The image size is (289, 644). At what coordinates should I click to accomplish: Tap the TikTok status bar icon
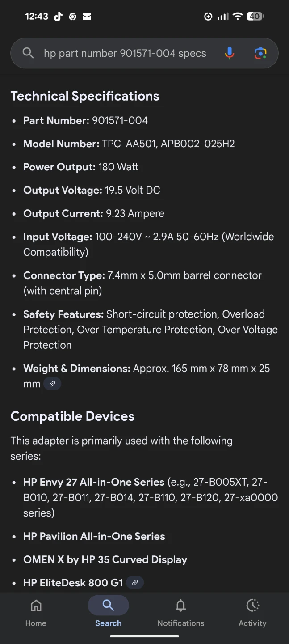58,17
